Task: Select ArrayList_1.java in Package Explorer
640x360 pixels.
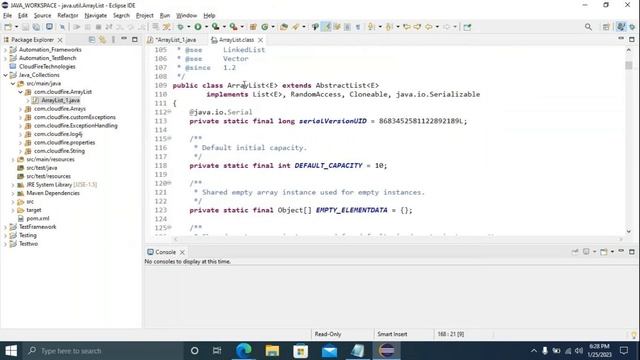Action: coord(60,100)
